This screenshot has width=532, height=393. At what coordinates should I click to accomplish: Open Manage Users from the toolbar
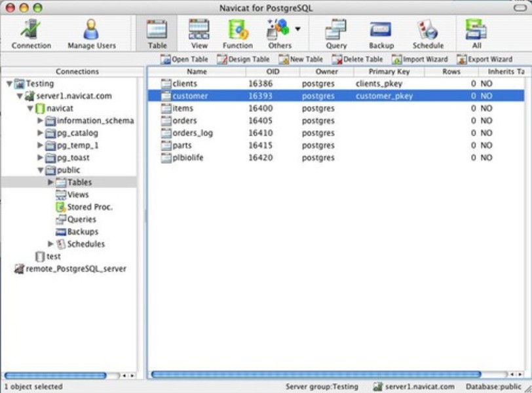[91, 33]
